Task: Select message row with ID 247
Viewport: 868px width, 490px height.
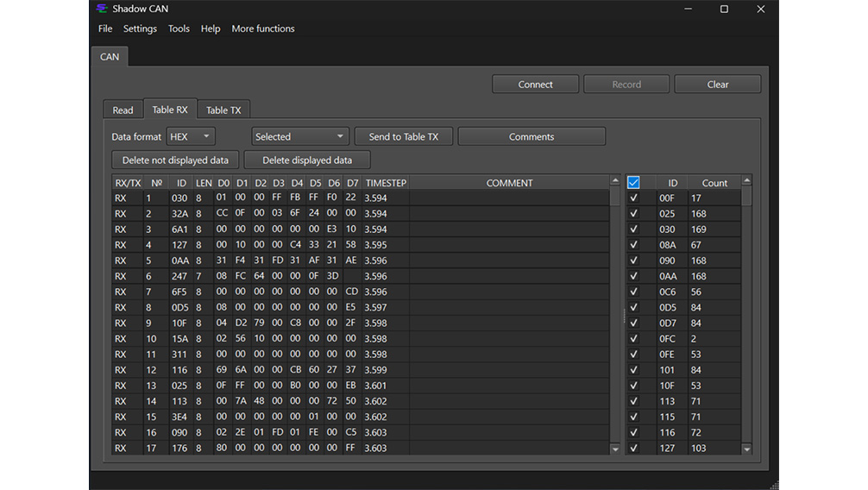Action: (x=361, y=276)
